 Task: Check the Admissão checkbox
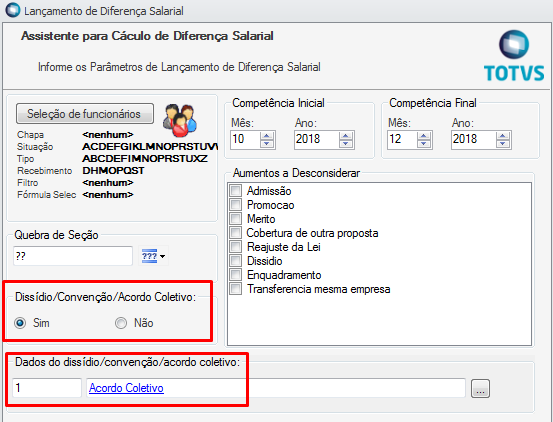236,191
